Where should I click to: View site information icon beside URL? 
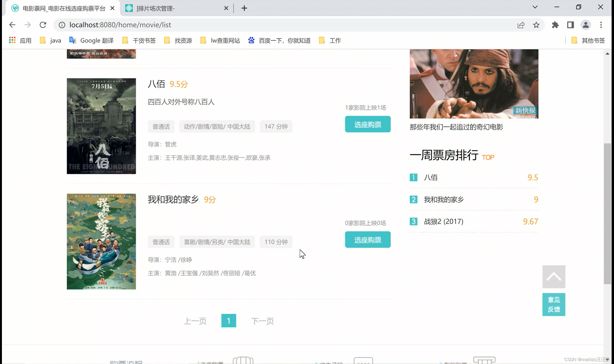[x=62, y=25]
